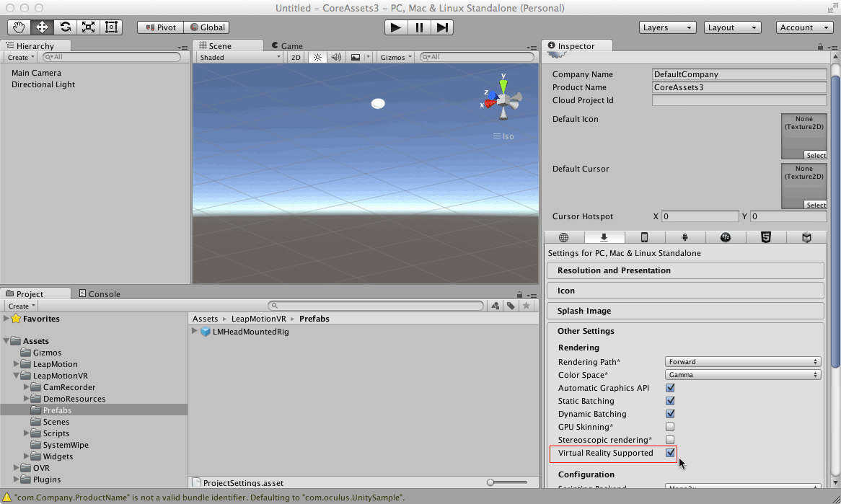The image size is (841, 504).
Task: Expand Resolution and Presentation section
Action: coord(685,271)
